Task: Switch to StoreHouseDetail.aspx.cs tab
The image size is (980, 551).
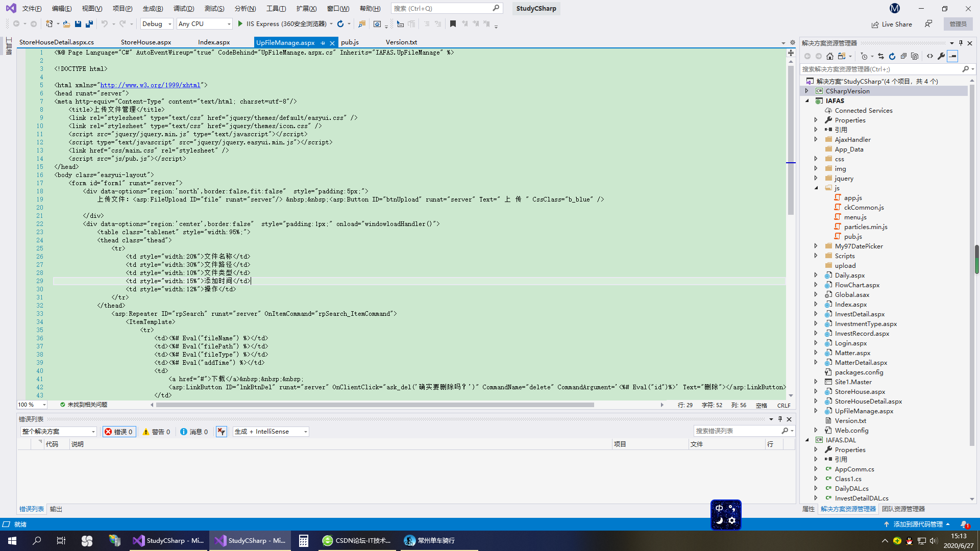Action: [x=57, y=42]
